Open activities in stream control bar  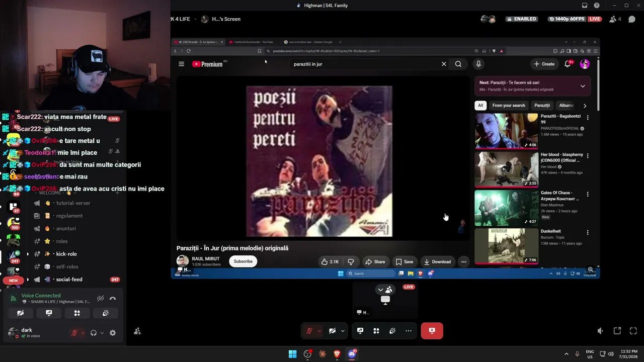[x=376, y=331]
